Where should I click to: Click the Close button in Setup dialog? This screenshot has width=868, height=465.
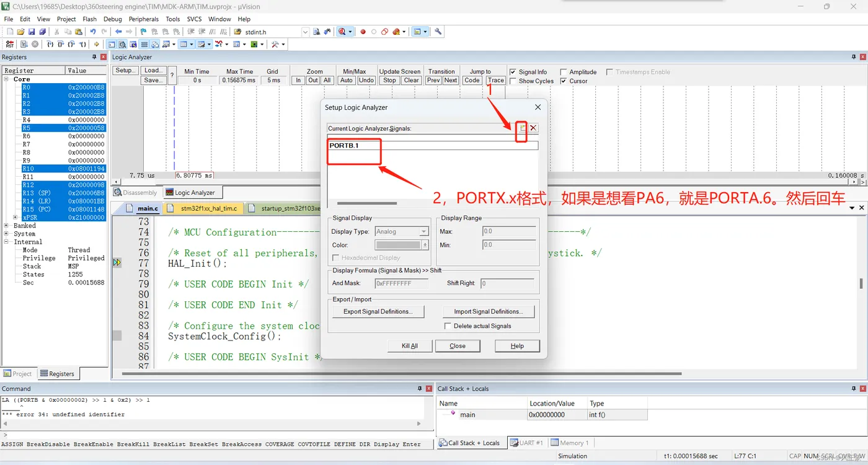[x=458, y=346]
